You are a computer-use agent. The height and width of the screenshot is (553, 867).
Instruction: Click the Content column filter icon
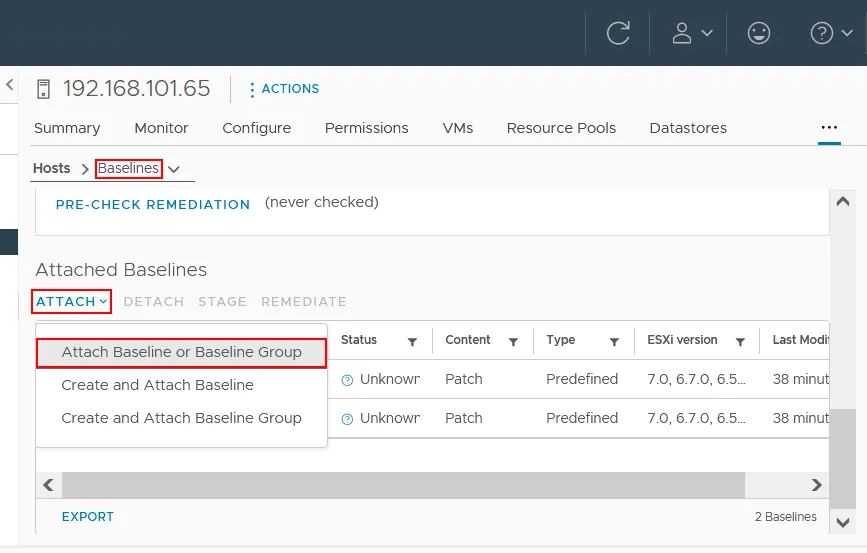pyautogui.click(x=513, y=342)
